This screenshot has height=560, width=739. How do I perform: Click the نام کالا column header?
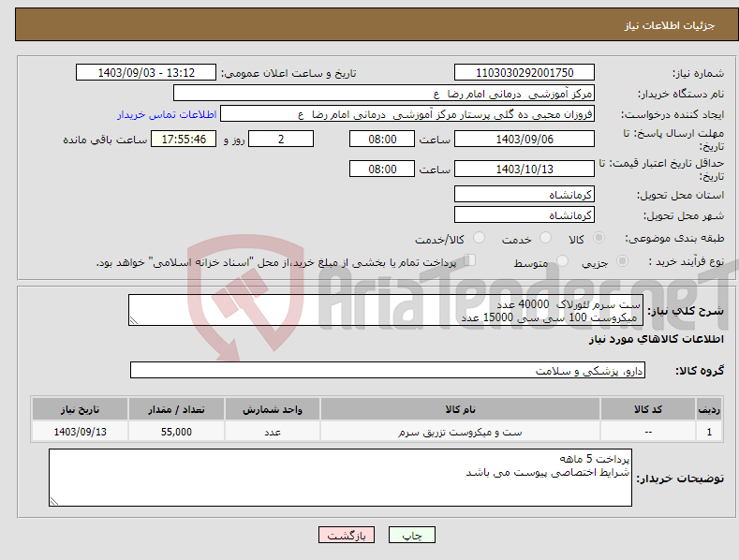tap(460, 409)
